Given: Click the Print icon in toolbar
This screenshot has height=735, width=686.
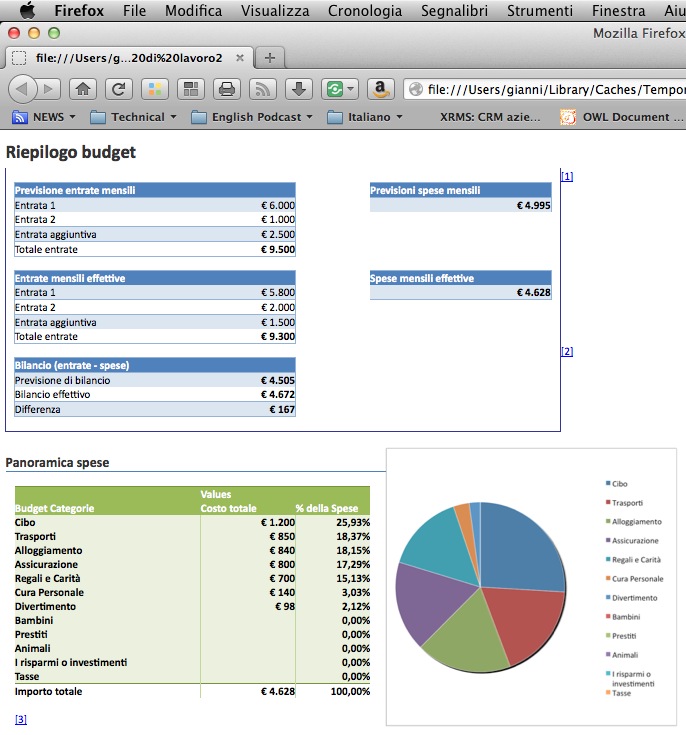Looking at the screenshot, I should [x=227, y=89].
